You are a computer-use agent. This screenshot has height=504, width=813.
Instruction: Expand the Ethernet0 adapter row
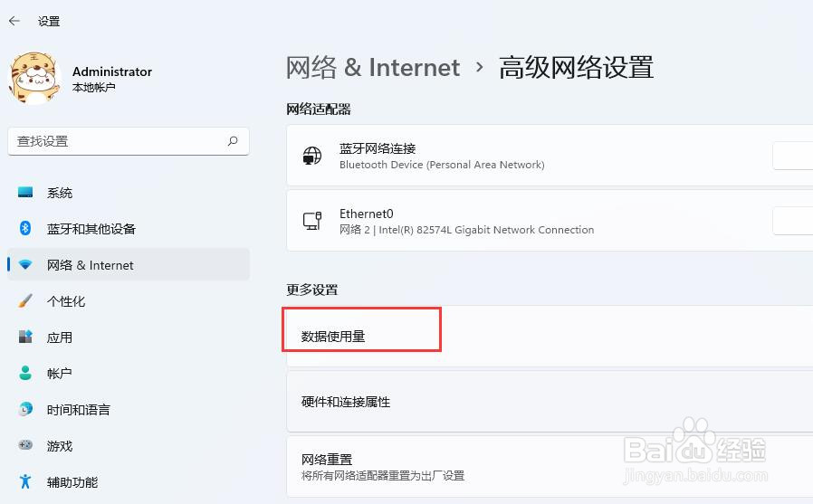click(x=543, y=221)
